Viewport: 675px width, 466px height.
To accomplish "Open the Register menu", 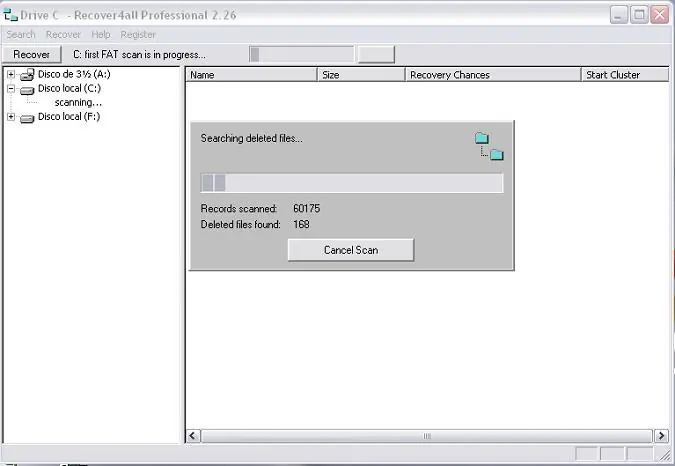I will click(x=138, y=34).
